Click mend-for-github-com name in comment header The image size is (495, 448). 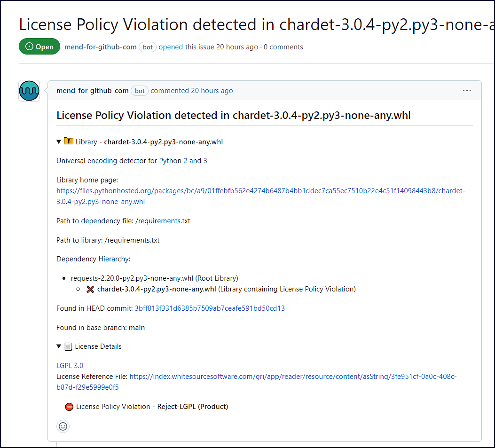click(93, 91)
